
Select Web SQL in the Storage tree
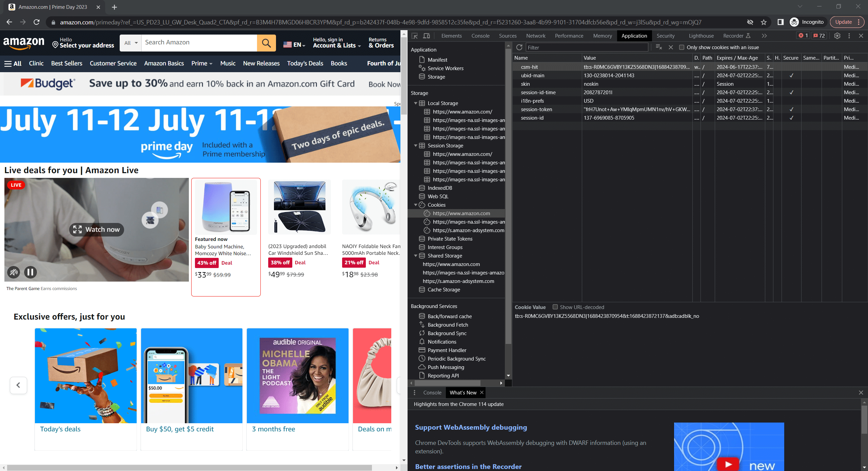[438, 196]
